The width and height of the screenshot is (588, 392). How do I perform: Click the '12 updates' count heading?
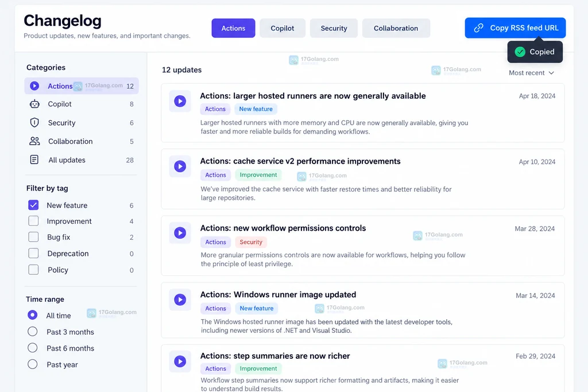181,70
